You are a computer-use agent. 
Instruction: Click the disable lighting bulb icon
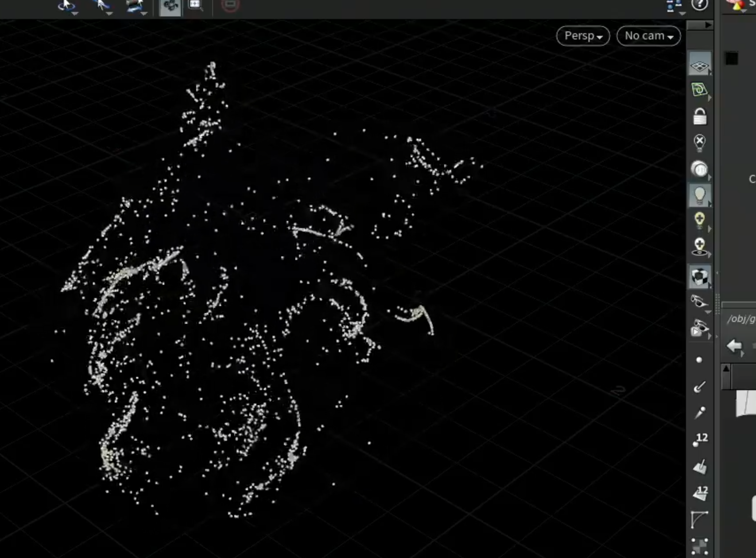click(x=699, y=143)
